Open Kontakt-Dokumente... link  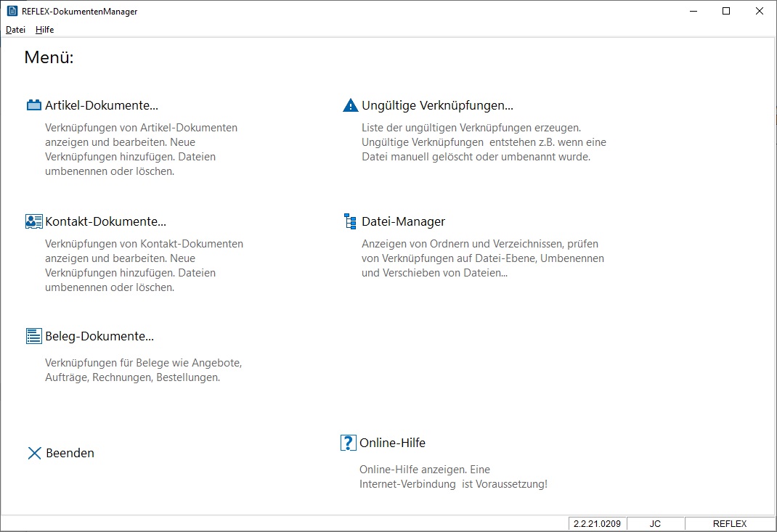coord(105,221)
